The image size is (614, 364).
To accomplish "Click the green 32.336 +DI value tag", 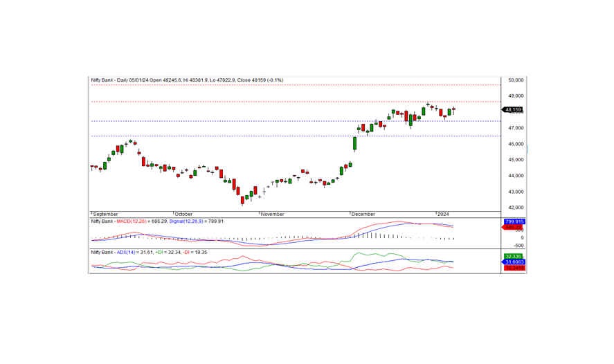I will [x=513, y=256].
